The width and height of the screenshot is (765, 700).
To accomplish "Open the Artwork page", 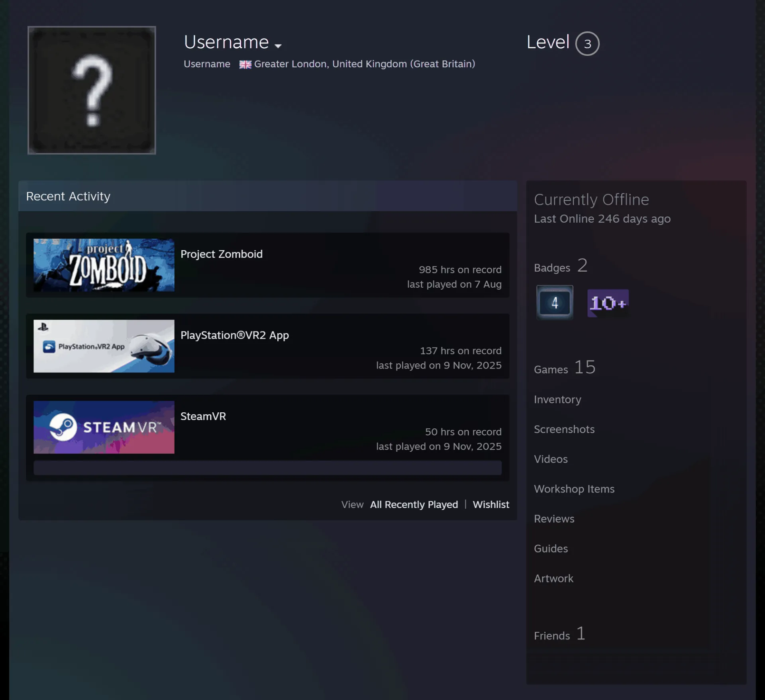I will (x=553, y=578).
